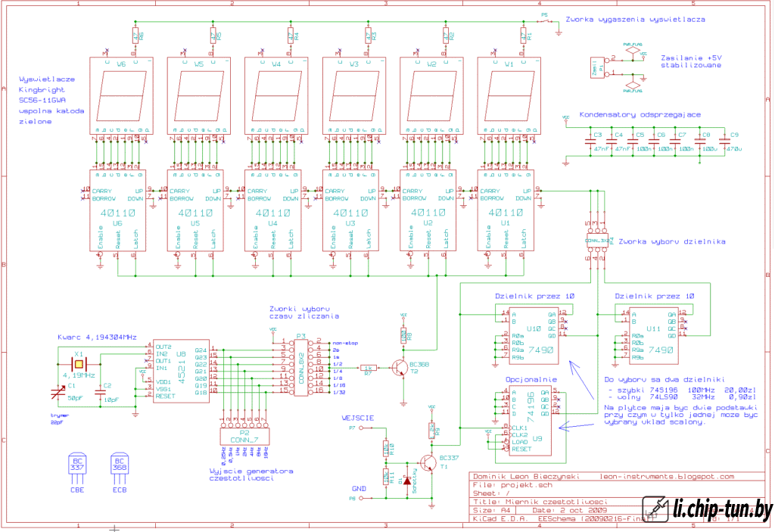This screenshot has height=532, width=775.
Task: Pick the U4 40110 counter chip
Action: (272, 210)
